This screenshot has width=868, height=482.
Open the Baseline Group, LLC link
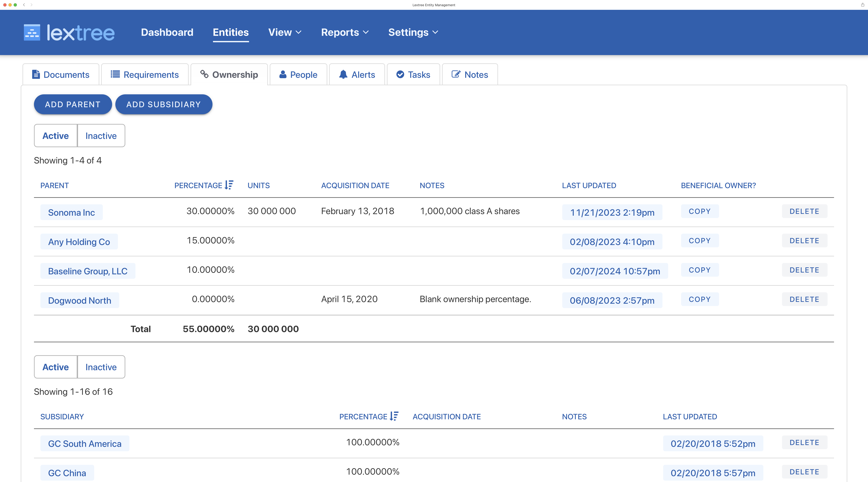click(x=88, y=271)
